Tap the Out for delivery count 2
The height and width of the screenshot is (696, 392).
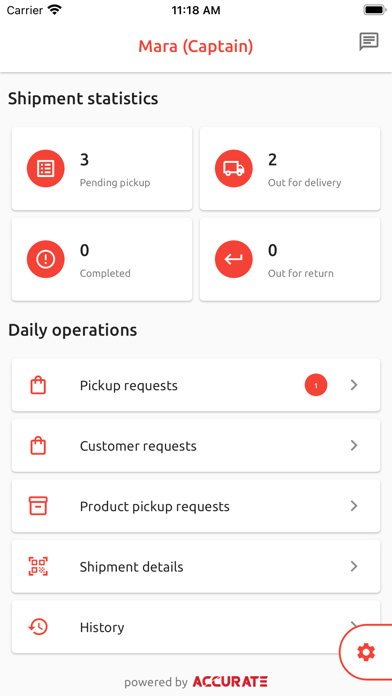pyautogui.click(x=273, y=159)
